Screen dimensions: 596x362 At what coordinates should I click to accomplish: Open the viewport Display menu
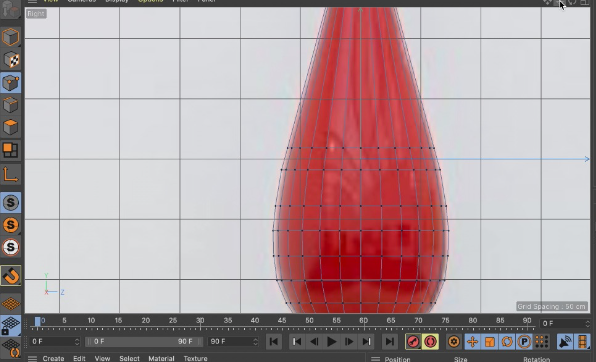[x=117, y=1]
